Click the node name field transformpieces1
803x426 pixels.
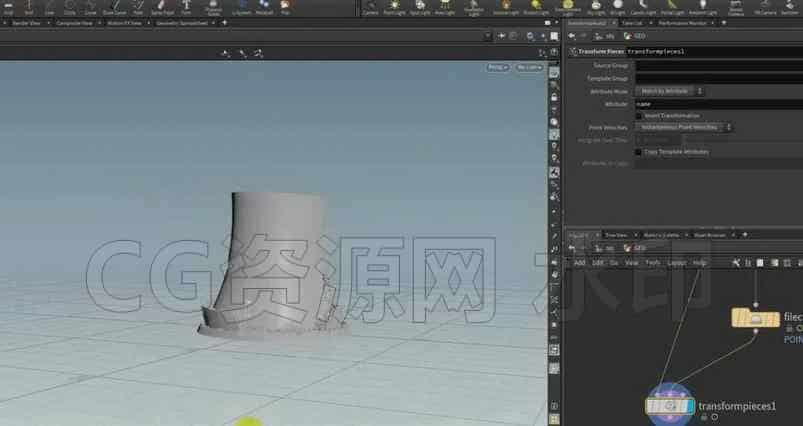714,52
